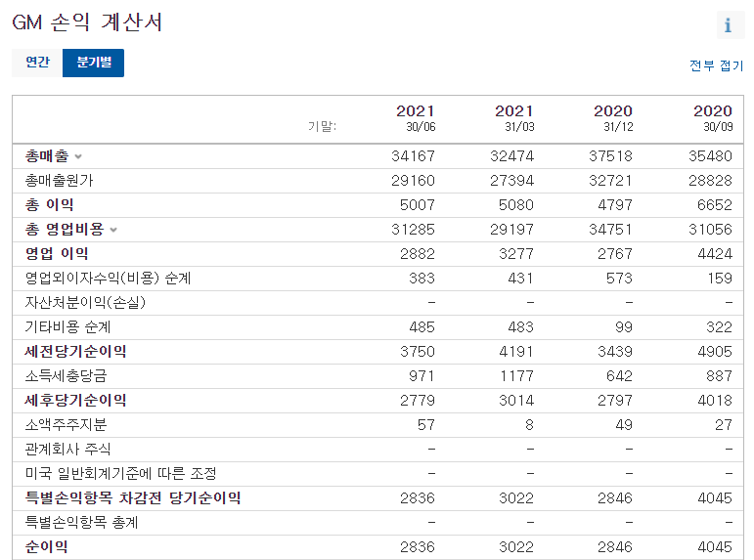
Task: Click the 2020 31/12 column header
Action: (613, 118)
